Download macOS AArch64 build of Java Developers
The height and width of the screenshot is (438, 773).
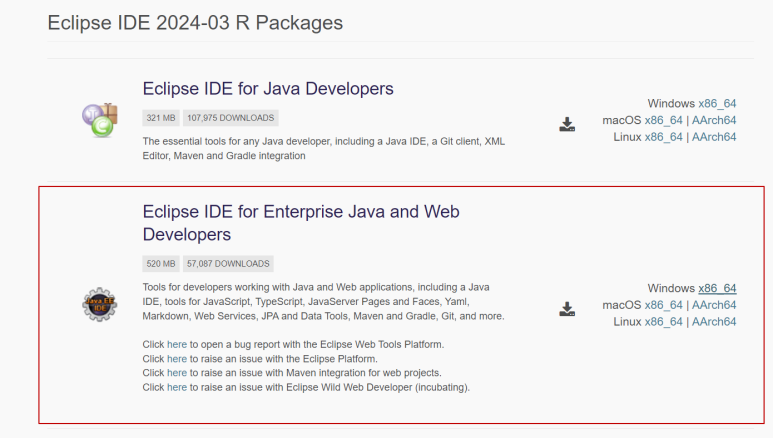point(714,120)
